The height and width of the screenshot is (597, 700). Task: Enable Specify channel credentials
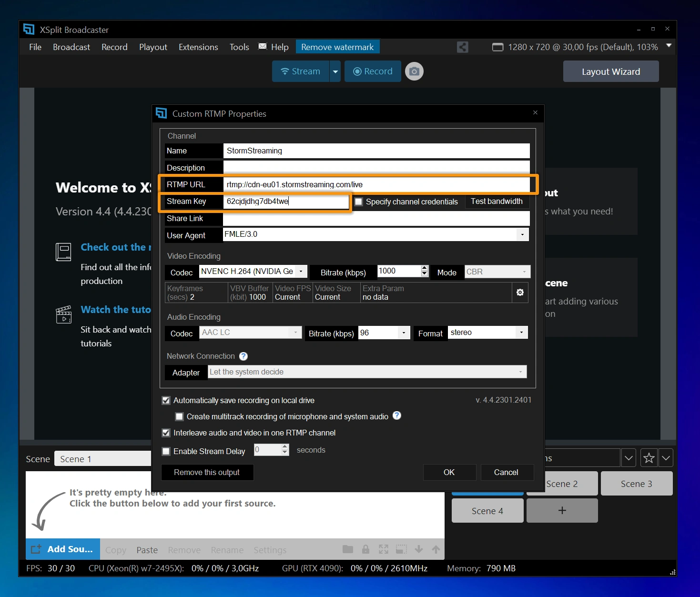coord(358,202)
